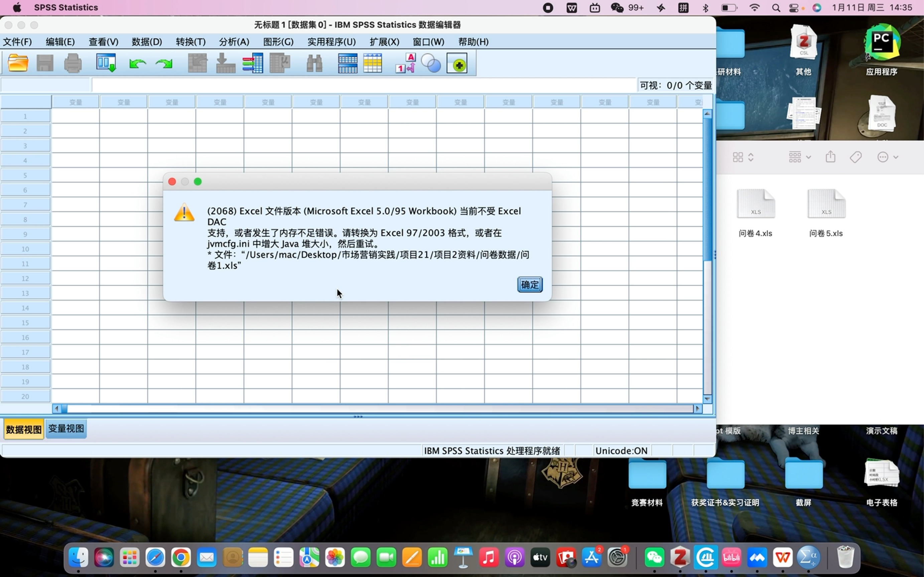
Task: Open the 竞赛材料 desktop folder
Action: pos(647,483)
